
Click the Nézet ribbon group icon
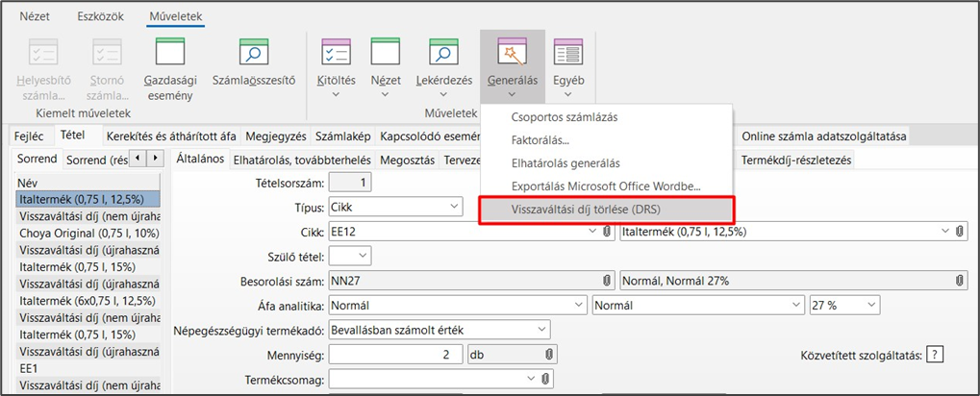point(386,53)
